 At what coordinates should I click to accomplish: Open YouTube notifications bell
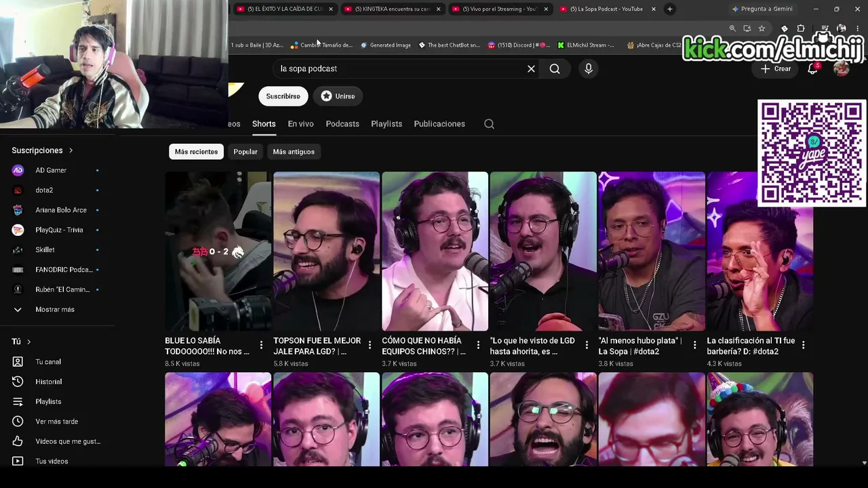point(812,68)
